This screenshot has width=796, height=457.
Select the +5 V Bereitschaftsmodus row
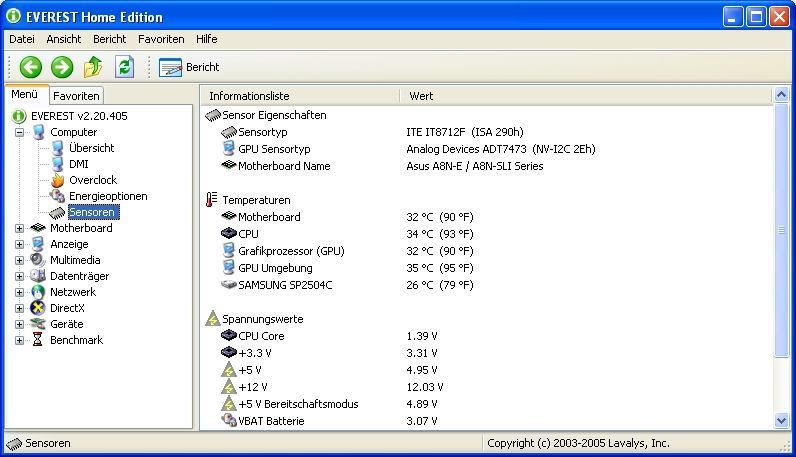point(487,404)
